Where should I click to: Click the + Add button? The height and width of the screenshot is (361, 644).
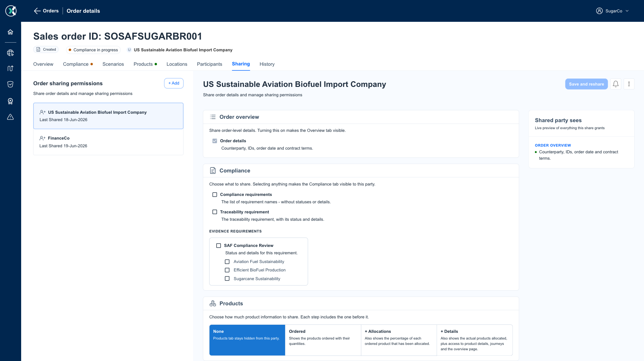click(x=174, y=83)
